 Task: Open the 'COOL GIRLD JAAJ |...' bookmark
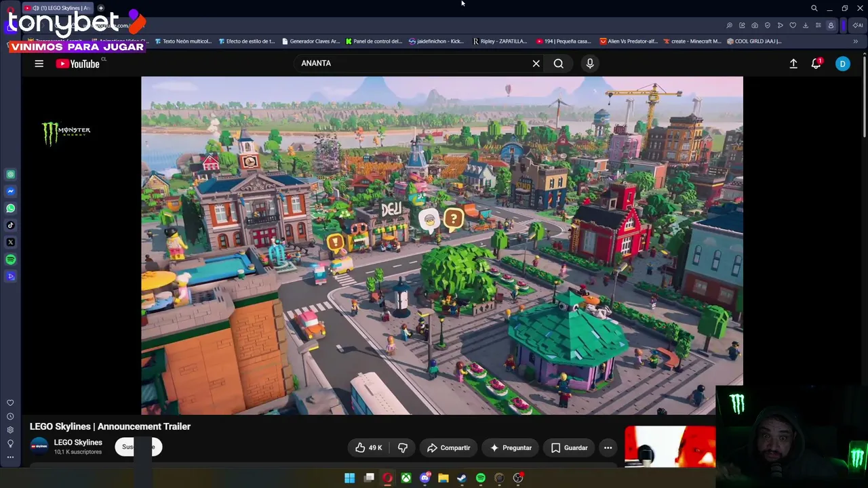click(754, 41)
